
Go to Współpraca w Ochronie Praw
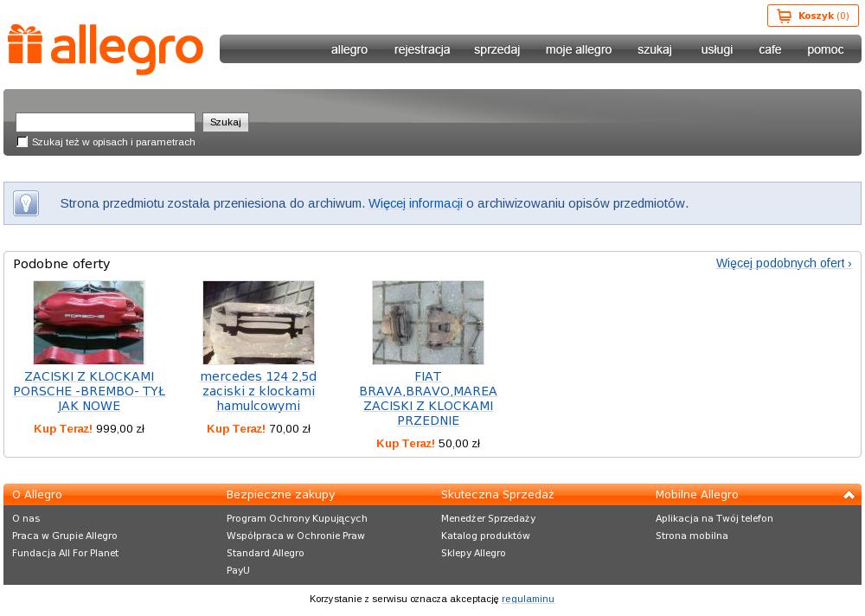(296, 536)
